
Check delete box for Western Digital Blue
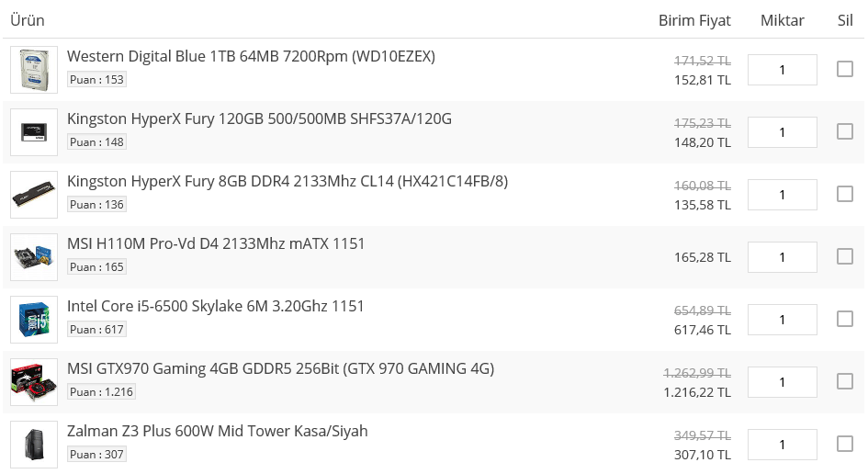coord(845,69)
